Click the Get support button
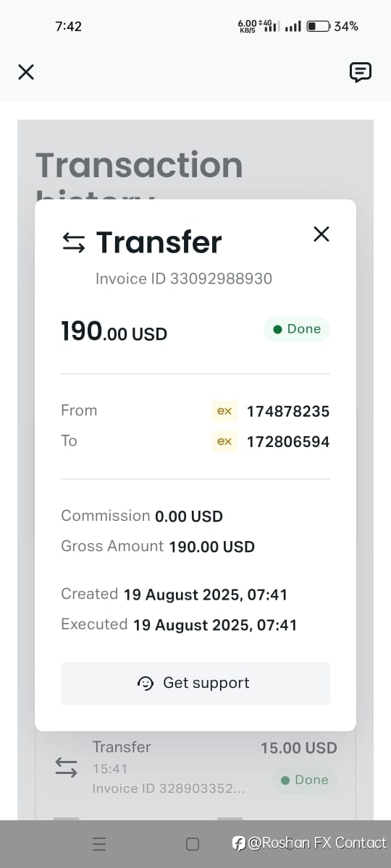This screenshot has height=868, width=391. tap(195, 684)
